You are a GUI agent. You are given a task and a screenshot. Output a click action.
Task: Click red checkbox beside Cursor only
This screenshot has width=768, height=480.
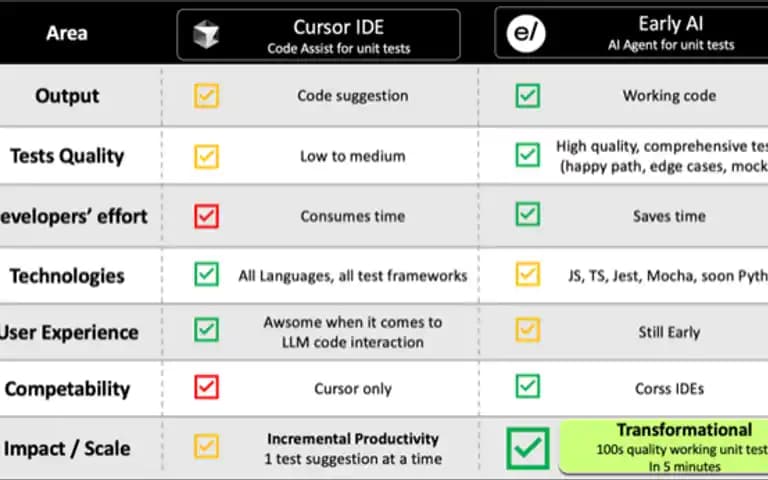206,387
